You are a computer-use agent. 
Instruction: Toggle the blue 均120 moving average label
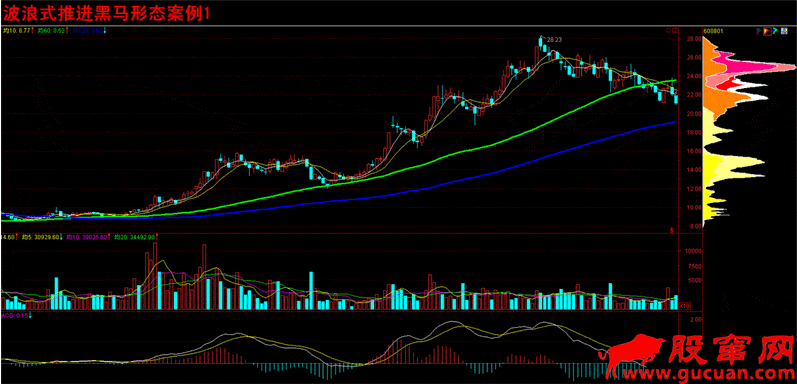tap(86, 31)
